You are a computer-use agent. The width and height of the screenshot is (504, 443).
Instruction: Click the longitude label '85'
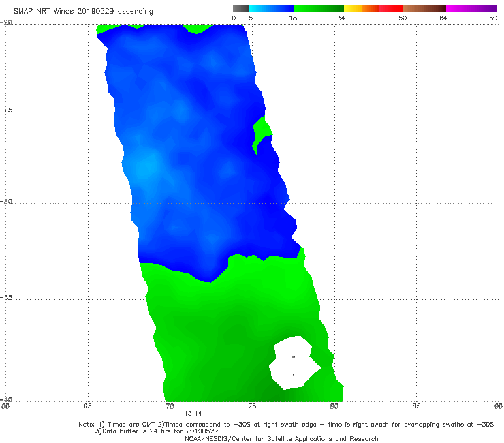(x=416, y=406)
